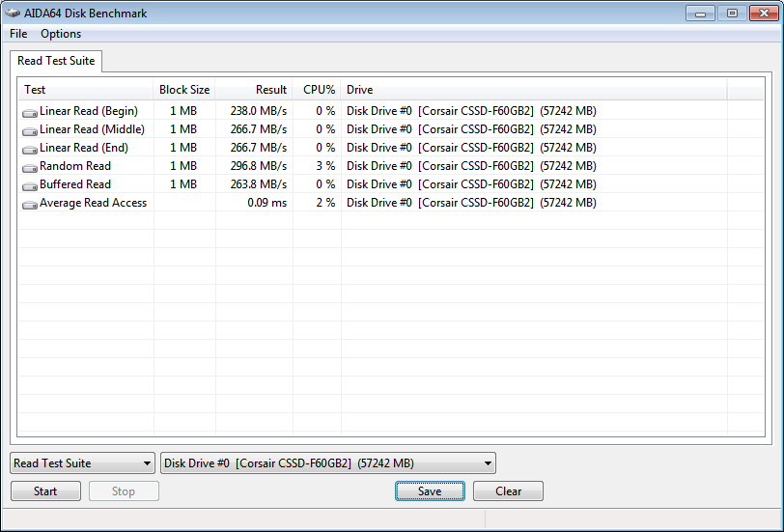
Task: Click the drive name in Linear Read (Begin) row
Action: click(471, 111)
